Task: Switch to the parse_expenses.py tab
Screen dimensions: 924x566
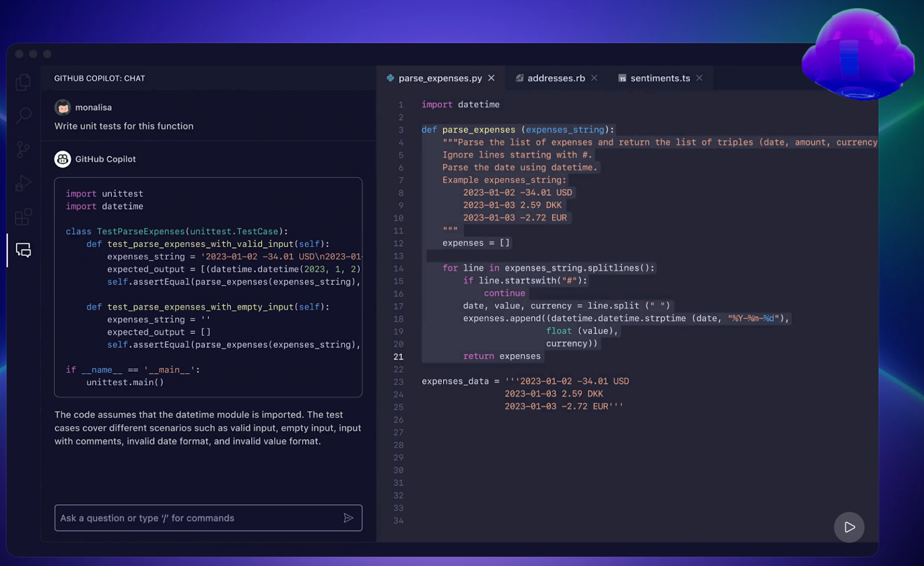Action: coord(440,78)
